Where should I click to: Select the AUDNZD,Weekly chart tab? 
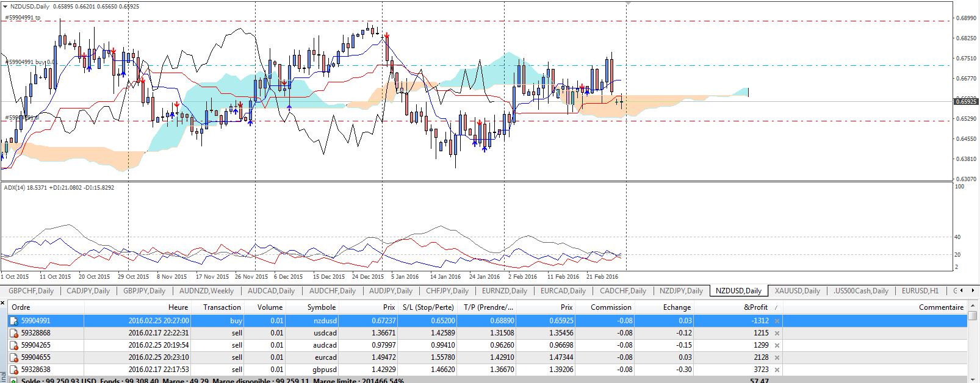click(206, 291)
